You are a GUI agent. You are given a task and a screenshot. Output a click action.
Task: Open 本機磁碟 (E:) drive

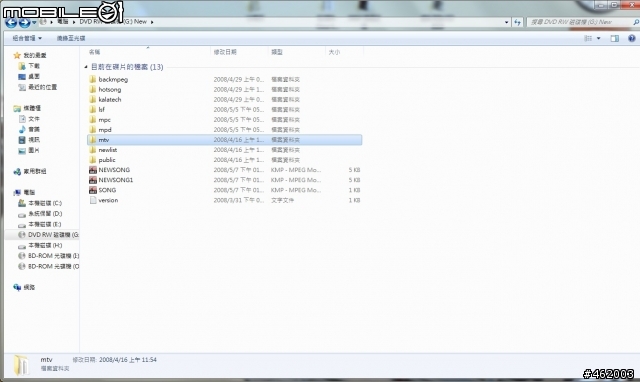pyautogui.click(x=40, y=224)
